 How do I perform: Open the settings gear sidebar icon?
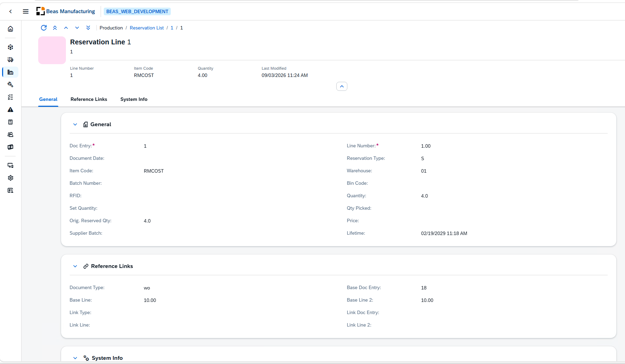pyautogui.click(x=10, y=178)
